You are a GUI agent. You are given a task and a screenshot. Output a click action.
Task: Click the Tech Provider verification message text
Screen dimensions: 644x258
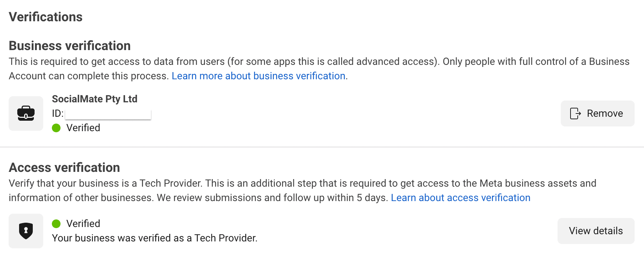(x=155, y=238)
